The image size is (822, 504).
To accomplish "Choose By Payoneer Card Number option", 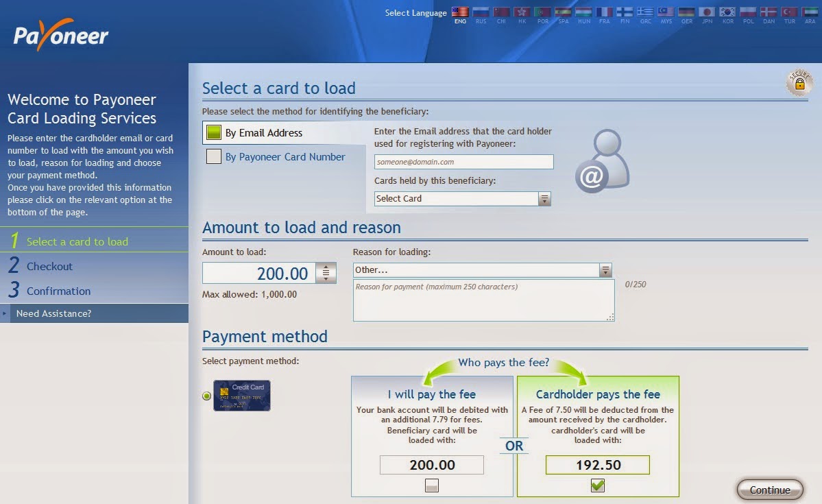I will [276, 156].
